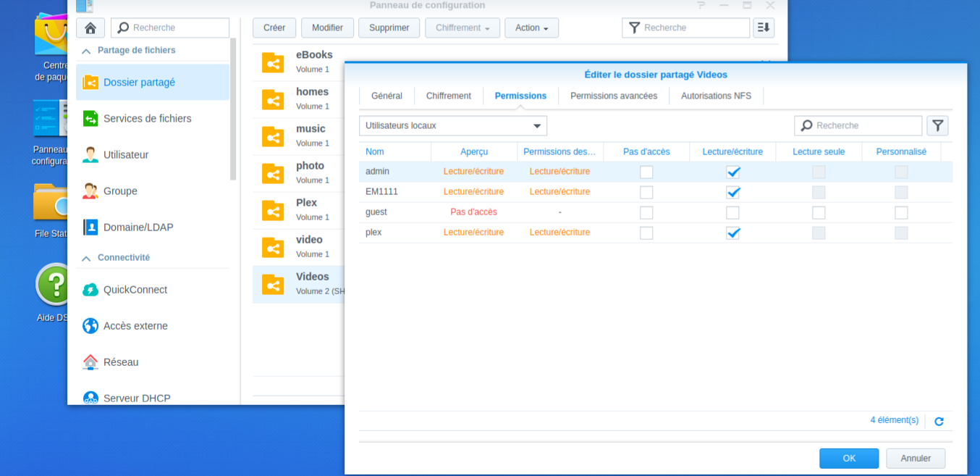Switch to the Permissions avancées tab
980x476 pixels.
[614, 96]
